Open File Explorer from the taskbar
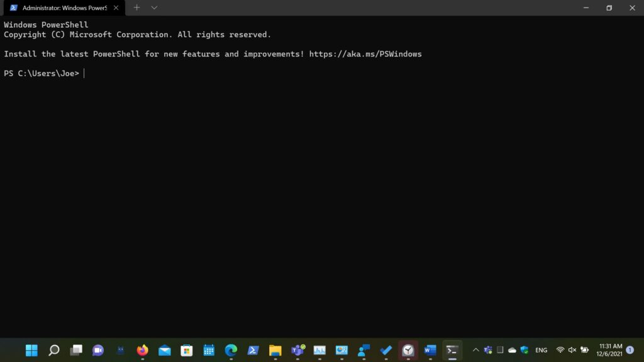Image resolution: width=644 pixels, height=362 pixels. point(275,350)
